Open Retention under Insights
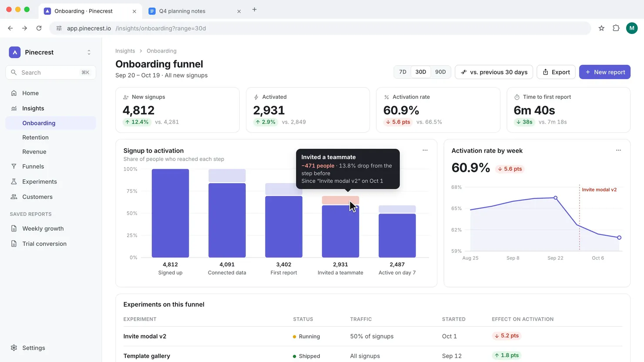644x362 pixels. tap(51, 137)
